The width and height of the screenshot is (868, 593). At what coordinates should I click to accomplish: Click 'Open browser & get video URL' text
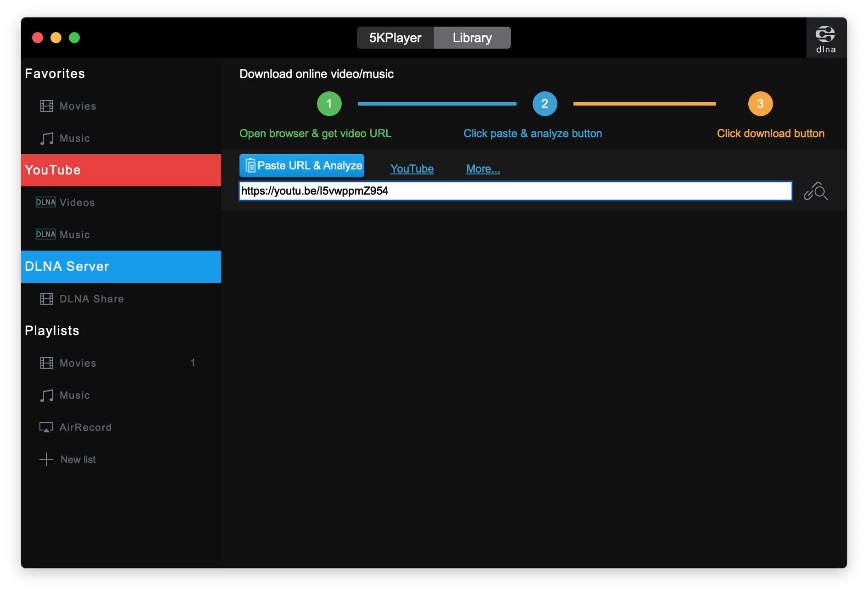click(x=316, y=134)
